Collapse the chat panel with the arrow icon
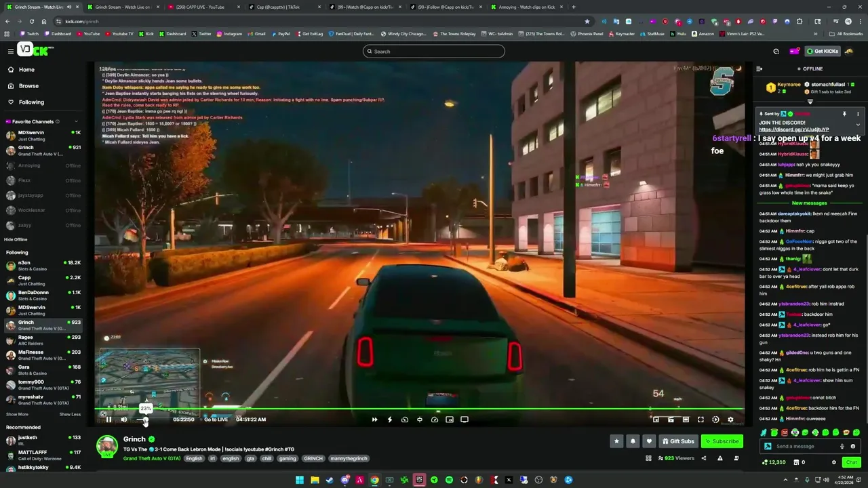 759,68
